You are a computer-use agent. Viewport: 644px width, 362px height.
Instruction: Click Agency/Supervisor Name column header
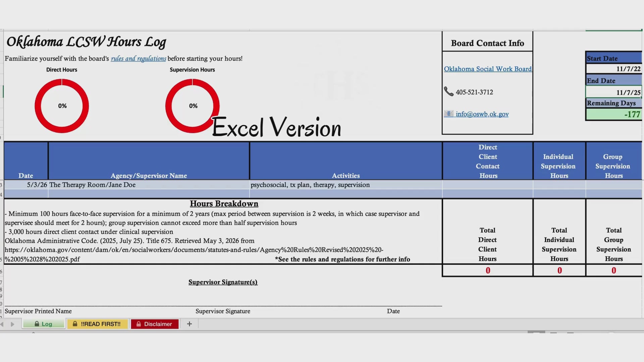[x=149, y=161]
